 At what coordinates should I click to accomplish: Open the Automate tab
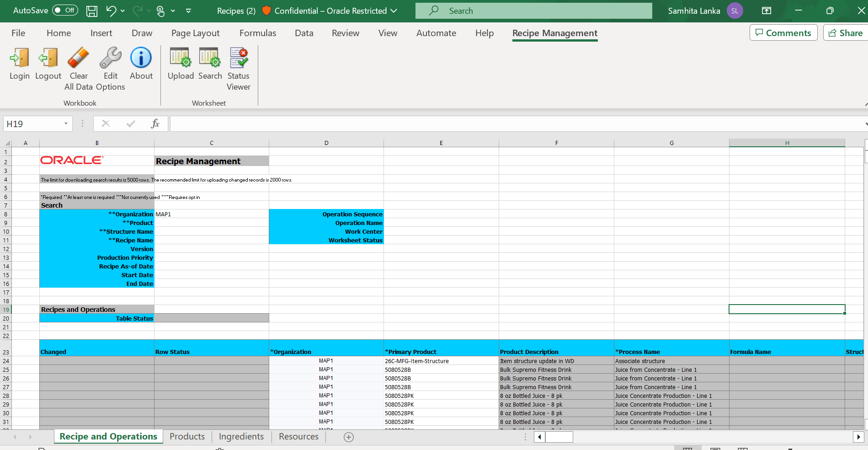point(436,33)
